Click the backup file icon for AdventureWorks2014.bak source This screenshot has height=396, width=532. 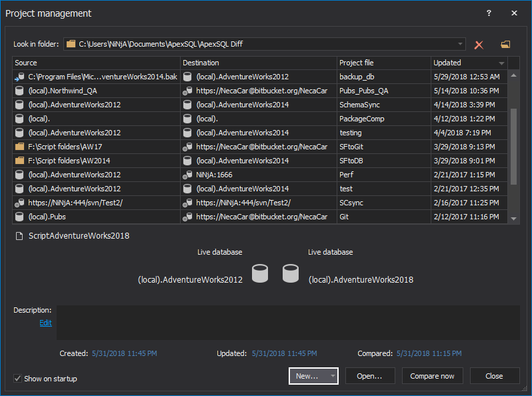19,77
